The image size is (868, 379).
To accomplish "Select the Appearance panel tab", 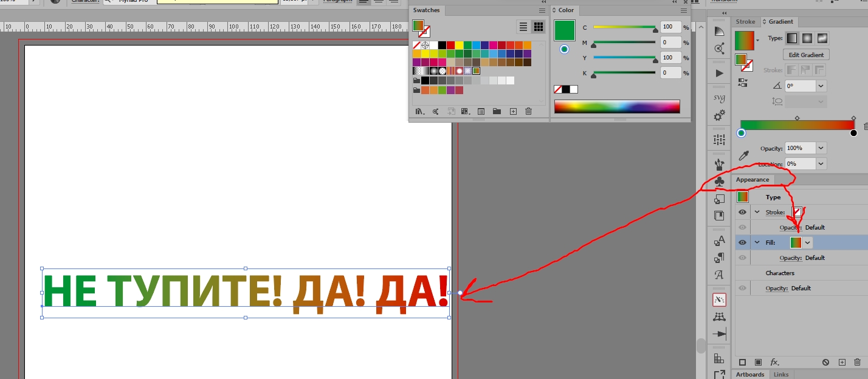I will coord(753,180).
